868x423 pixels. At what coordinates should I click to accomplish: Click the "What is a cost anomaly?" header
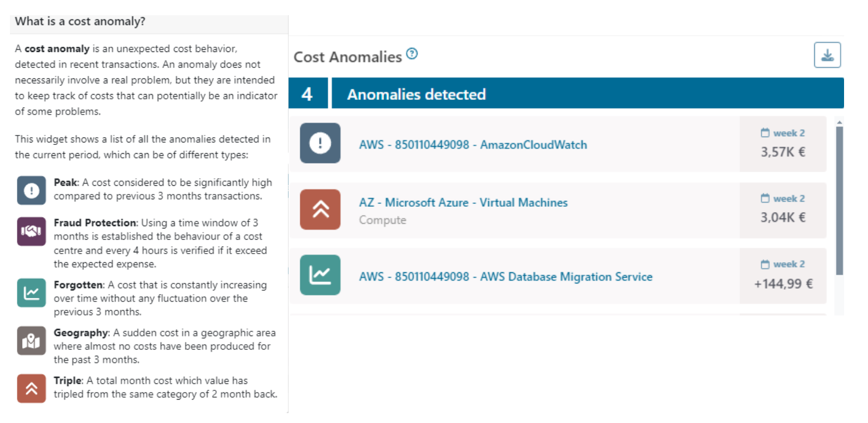[x=80, y=22]
